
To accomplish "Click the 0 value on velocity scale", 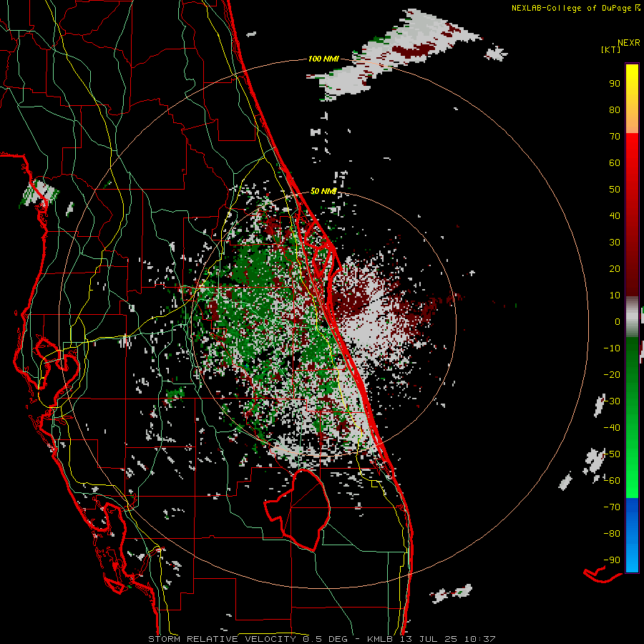I will click(x=618, y=322).
